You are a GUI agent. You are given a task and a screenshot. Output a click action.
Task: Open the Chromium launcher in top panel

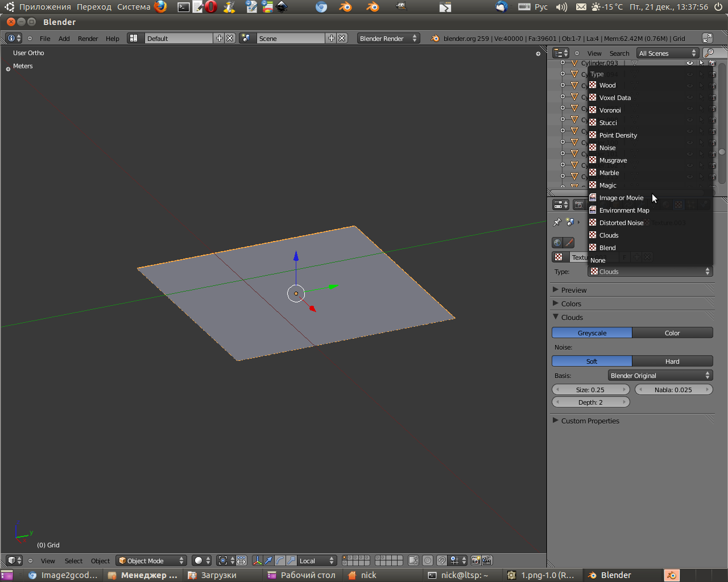pyautogui.click(x=321, y=7)
